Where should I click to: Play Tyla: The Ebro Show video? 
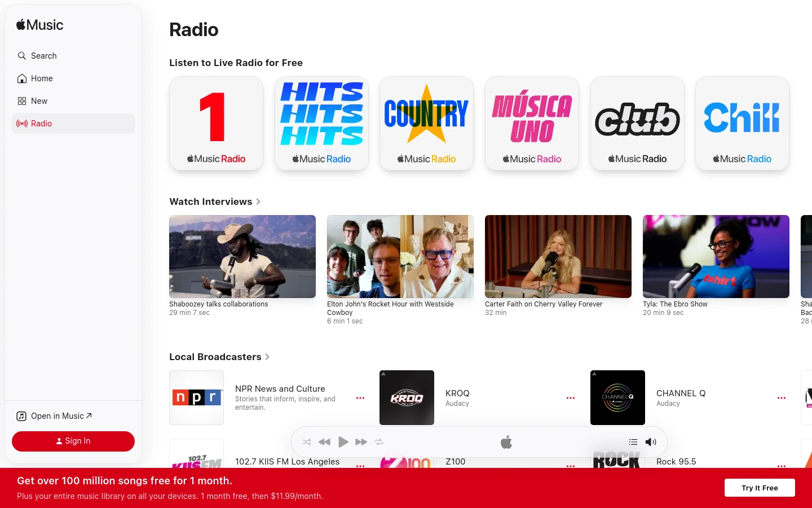[716, 256]
